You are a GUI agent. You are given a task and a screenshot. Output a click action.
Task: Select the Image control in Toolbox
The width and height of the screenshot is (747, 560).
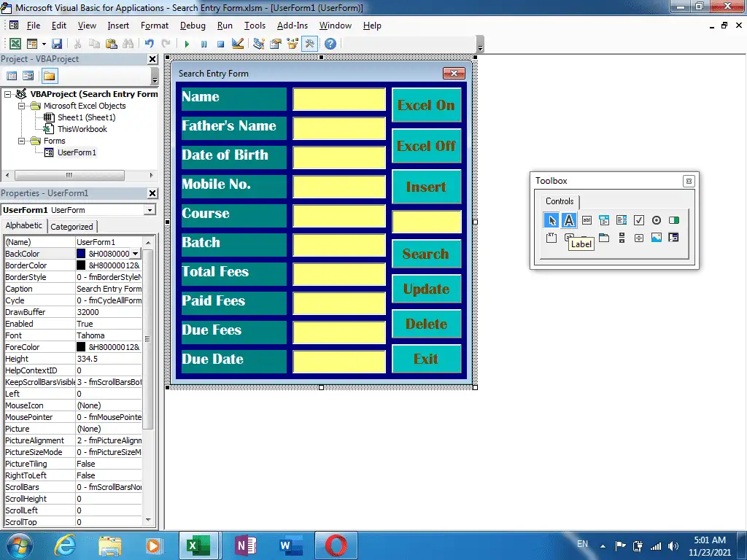[657, 237]
